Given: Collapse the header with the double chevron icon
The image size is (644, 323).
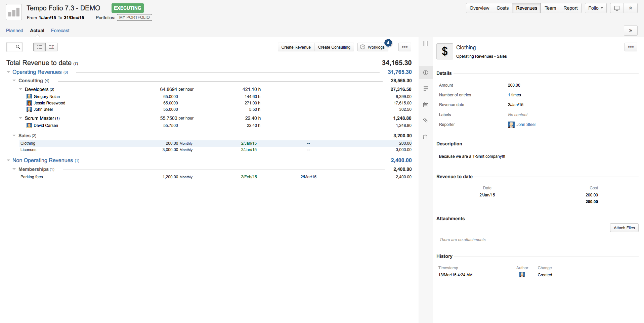Looking at the screenshot, I should (x=631, y=8).
